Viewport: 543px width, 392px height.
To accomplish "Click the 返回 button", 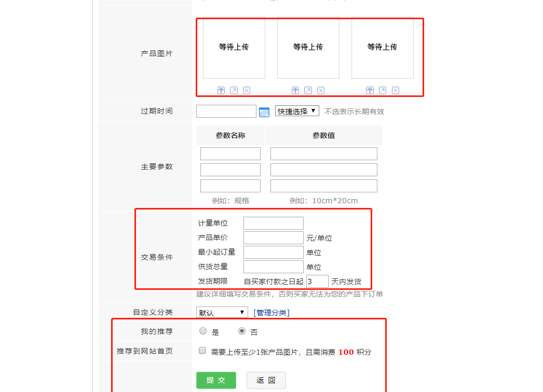I will [x=266, y=380].
